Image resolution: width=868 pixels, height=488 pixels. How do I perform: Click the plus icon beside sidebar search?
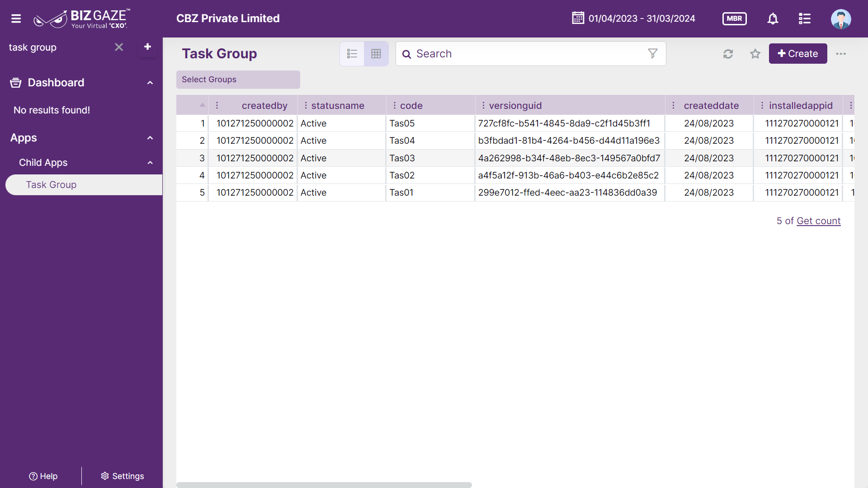[x=147, y=47]
